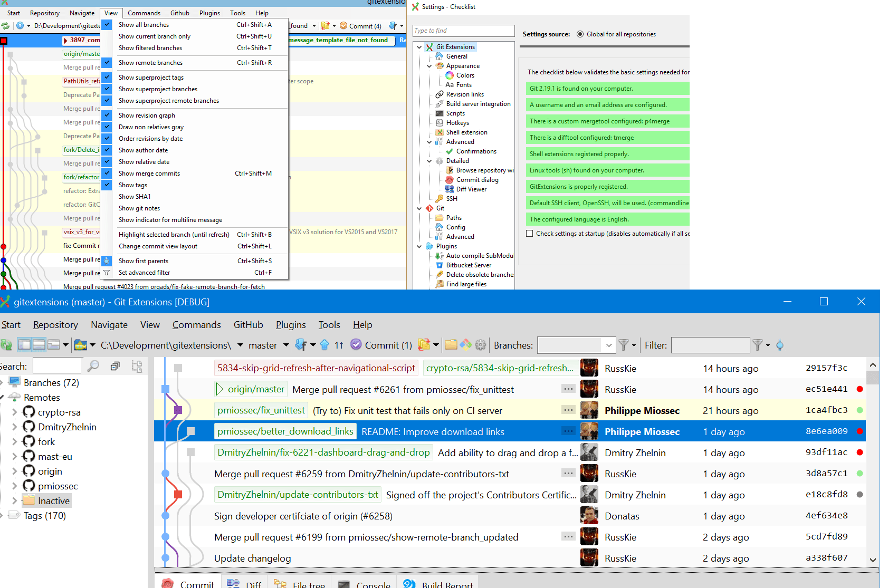Expand the pmiossec remote tree node

click(15, 486)
